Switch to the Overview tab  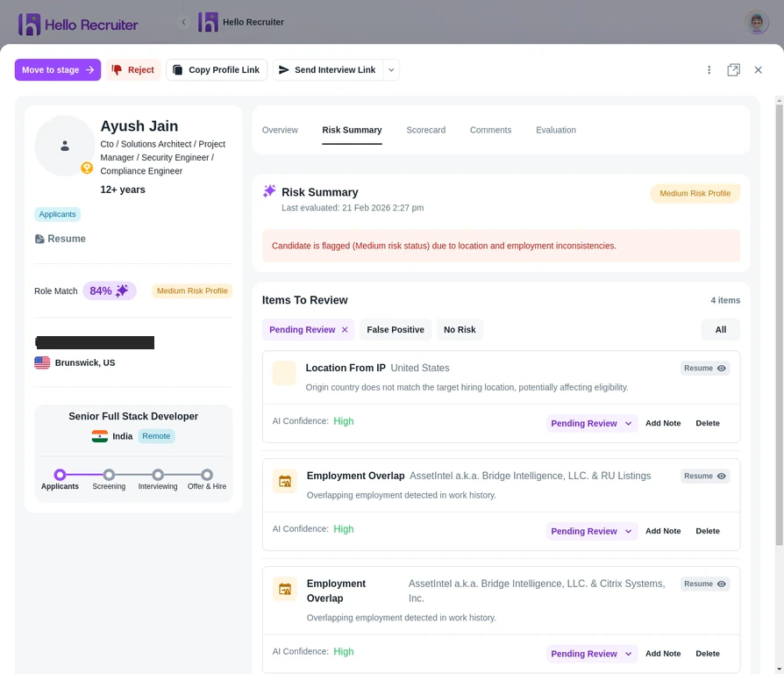pyautogui.click(x=280, y=130)
